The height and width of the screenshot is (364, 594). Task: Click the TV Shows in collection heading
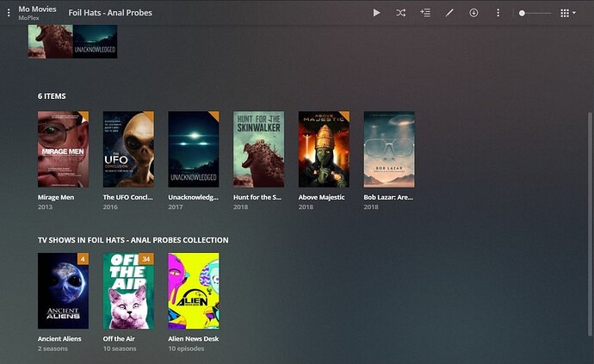click(x=133, y=240)
